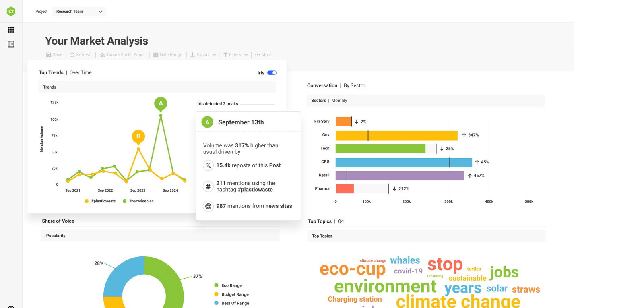Viewport: 644px width, 308px height.
Task: Click the Filters funnel icon
Action: coord(225,55)
